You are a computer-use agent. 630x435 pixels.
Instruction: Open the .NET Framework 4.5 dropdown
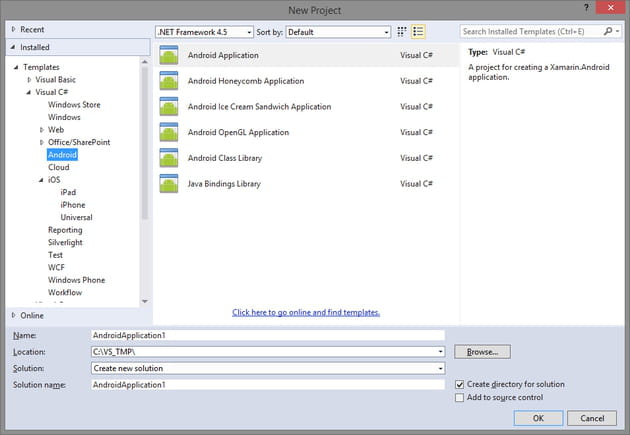[x=204, y=32]
